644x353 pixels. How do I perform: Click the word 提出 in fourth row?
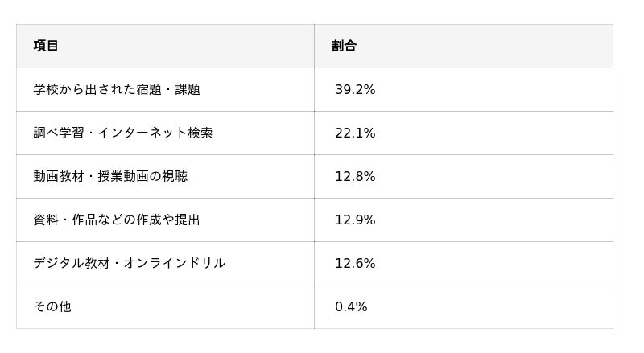(188, 220)
